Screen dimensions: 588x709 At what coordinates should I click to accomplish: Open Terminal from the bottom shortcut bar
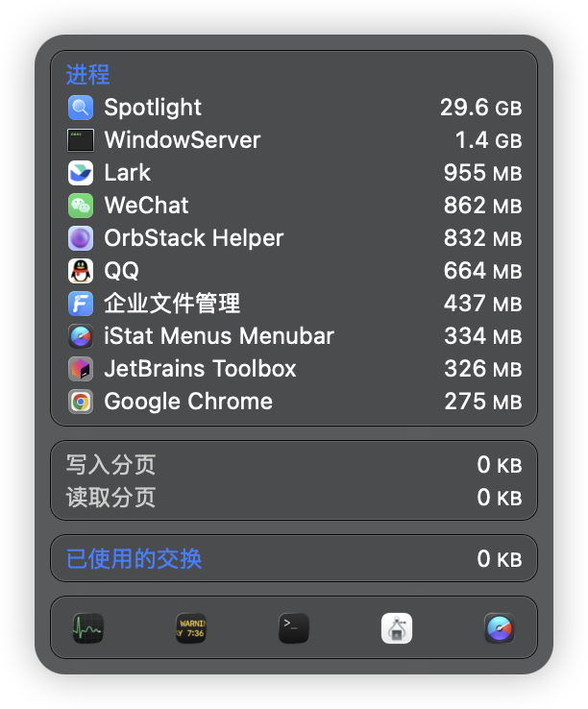tap(294, 628)
